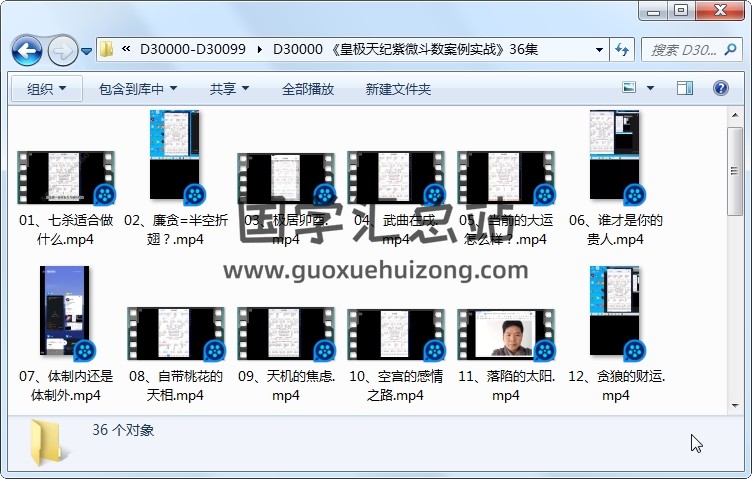Select thumbnail of 04、武曲在戌.mp4

click(x=396, y=177)
